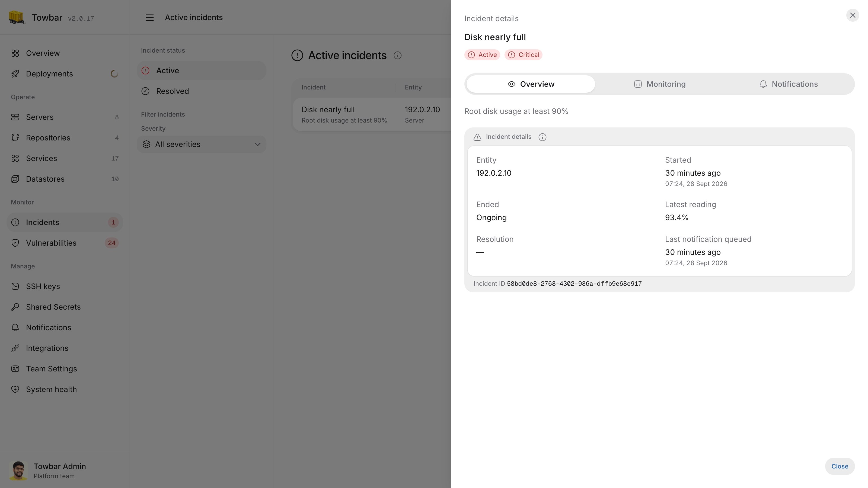Switch to the Notifications tab in panel
868x488 pixels.
click(788, 84)
